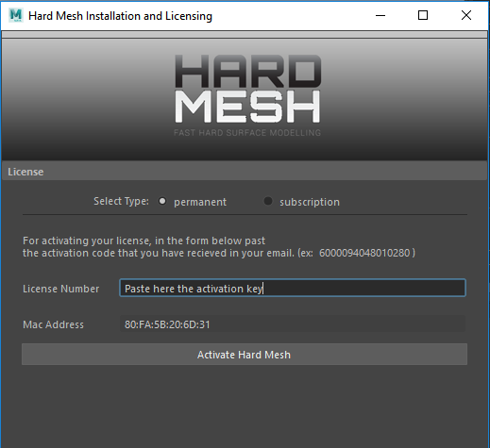Click the 'For activating your license' instruction text
Viewport: 490px width, 448px height.
pyautogui.click(x=219, y=247)
